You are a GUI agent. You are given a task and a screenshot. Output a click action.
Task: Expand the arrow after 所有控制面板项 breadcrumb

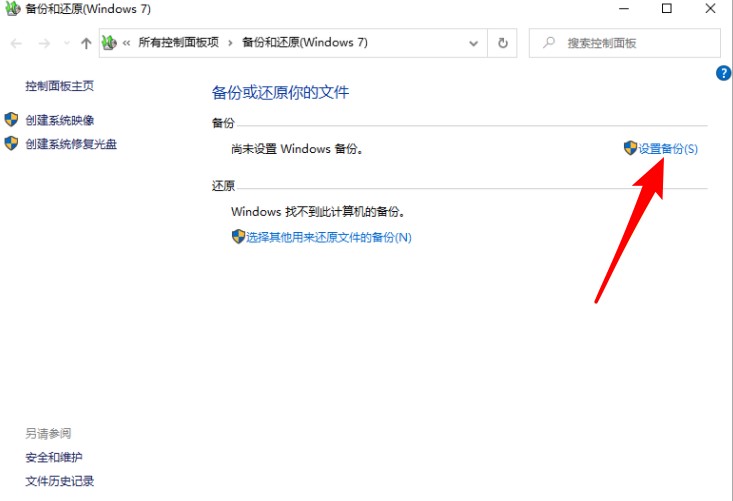pos(230,43)
